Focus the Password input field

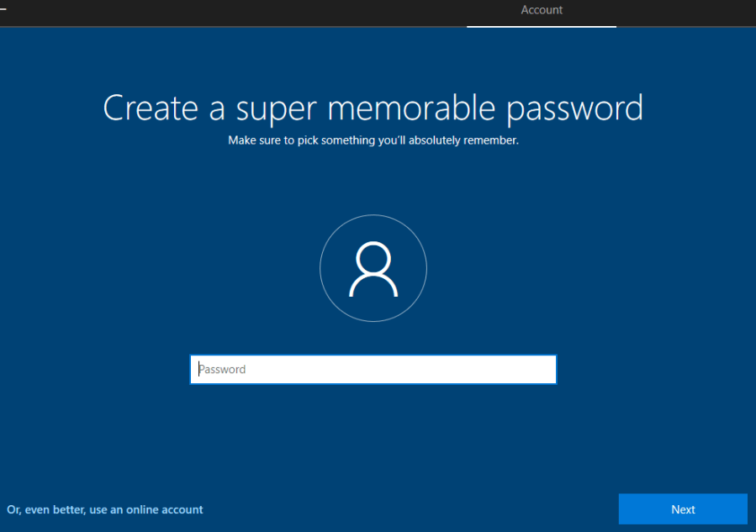(373, 369)
